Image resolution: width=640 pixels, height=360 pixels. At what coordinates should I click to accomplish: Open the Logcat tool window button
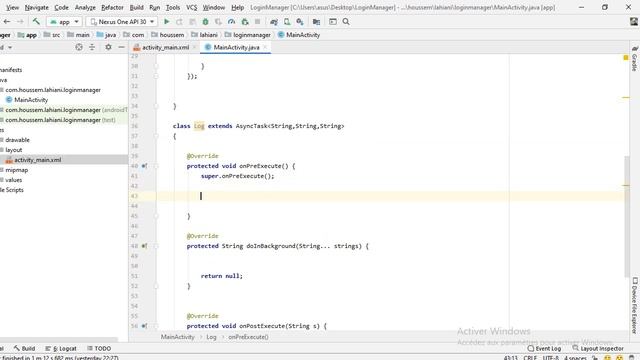point(61,349)
